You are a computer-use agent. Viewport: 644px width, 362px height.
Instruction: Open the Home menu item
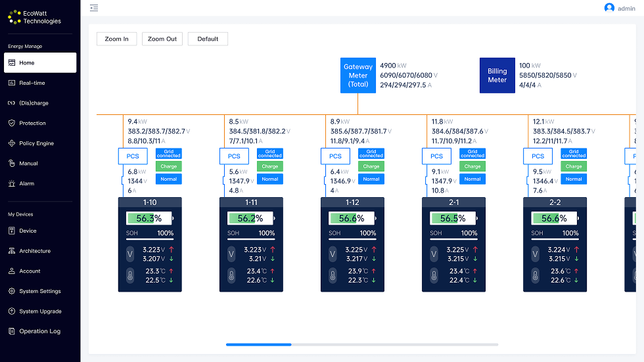tap(40, 63)
